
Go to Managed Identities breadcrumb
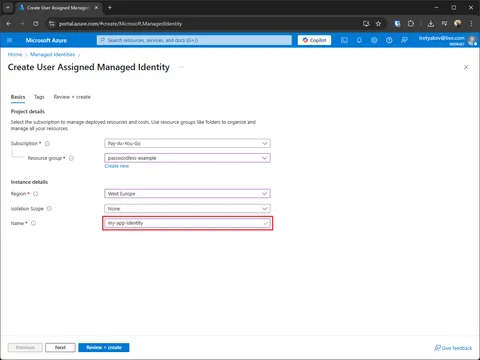pos(53,54)
